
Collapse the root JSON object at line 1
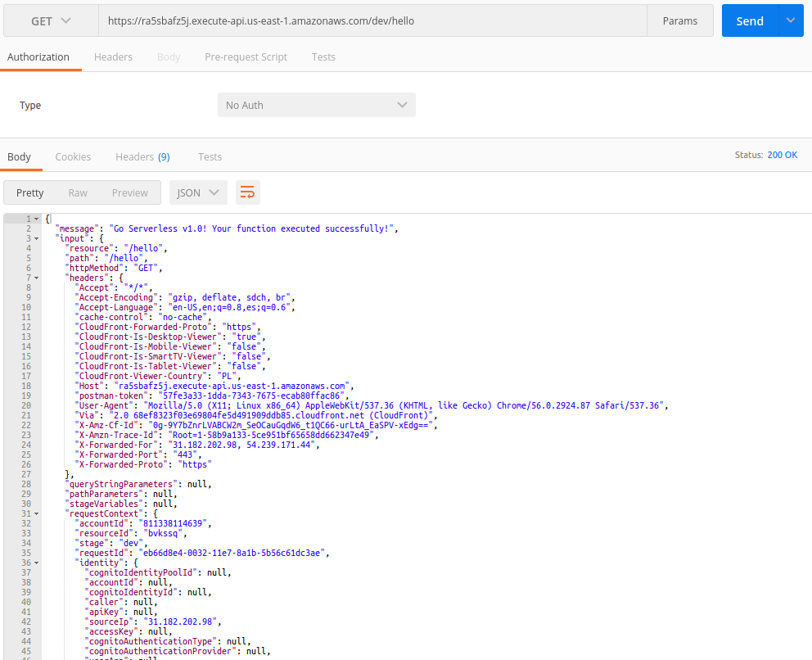pyautogui.click(x=37, y=219)
